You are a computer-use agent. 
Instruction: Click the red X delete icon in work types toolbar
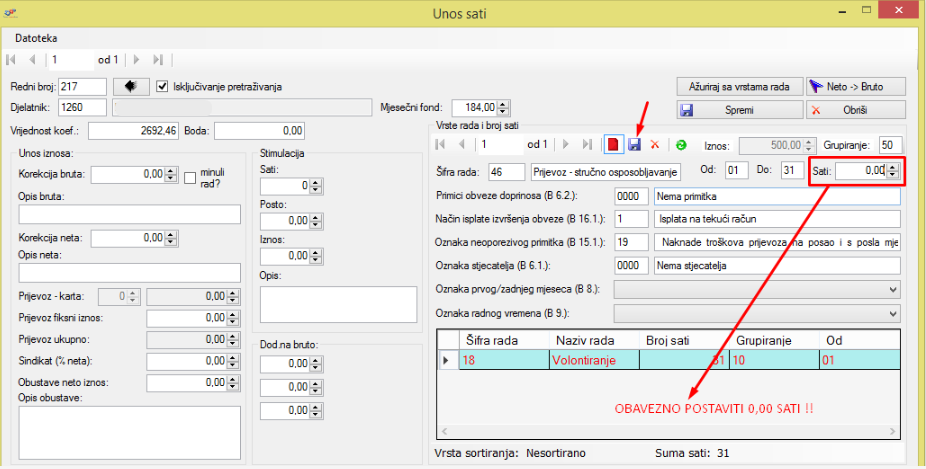(655, 144)
